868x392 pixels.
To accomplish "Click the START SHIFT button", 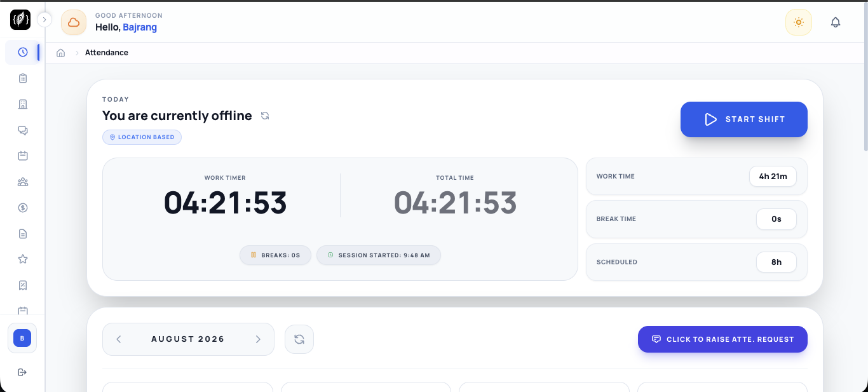I will click(744, 119).
